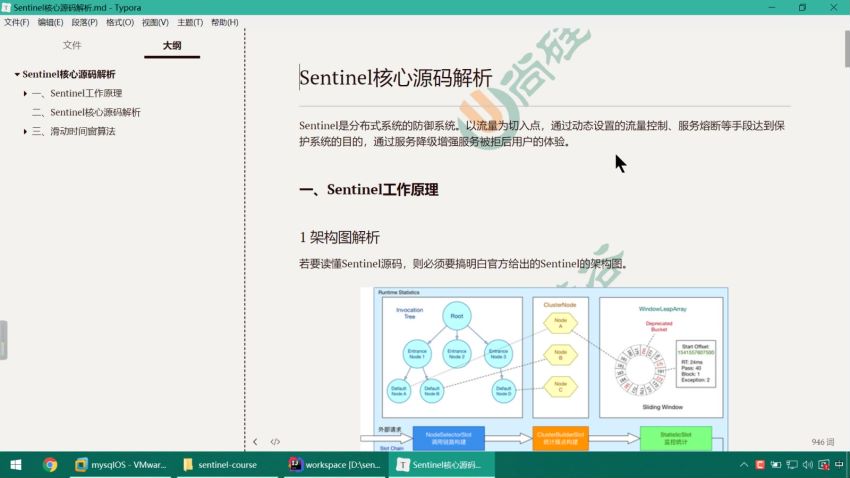Hide sidebar with the left chevron icon
Image resolution: width=850 pixels, height=478 pixels.
point(255,442)
